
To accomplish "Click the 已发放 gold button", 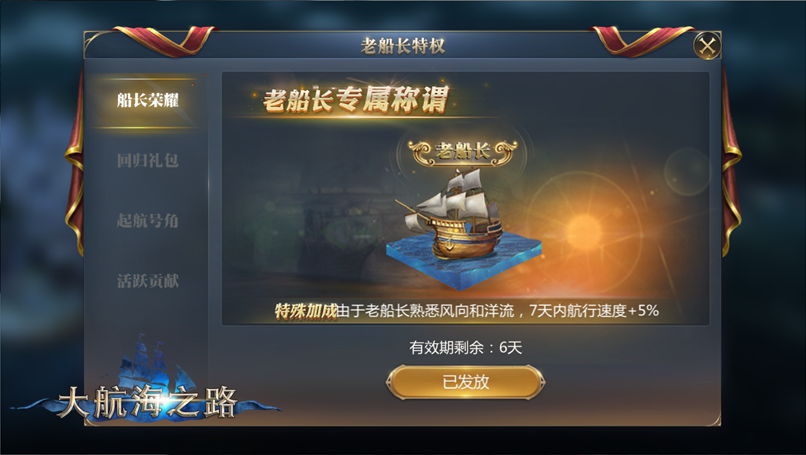I will pyautogui.click(x=465, y=382).
